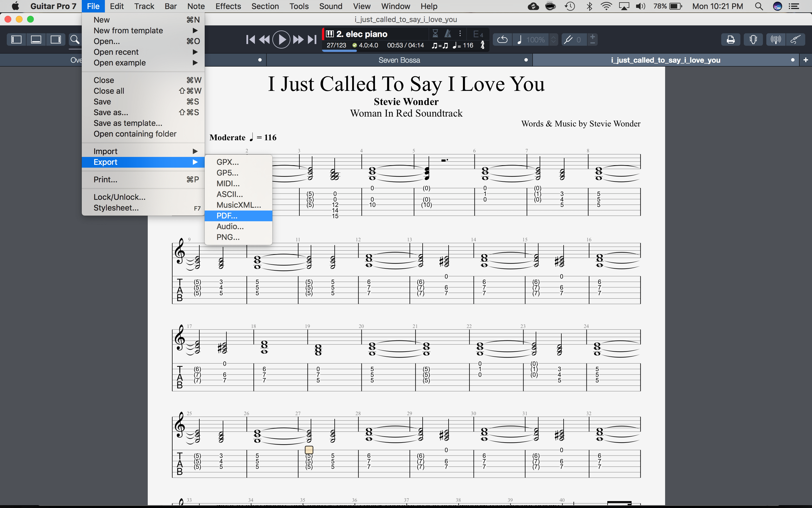This screenshot has height=508, width=812.
Task: Click the tuning fork transpose icon
Action: click(x=568, y=40)
